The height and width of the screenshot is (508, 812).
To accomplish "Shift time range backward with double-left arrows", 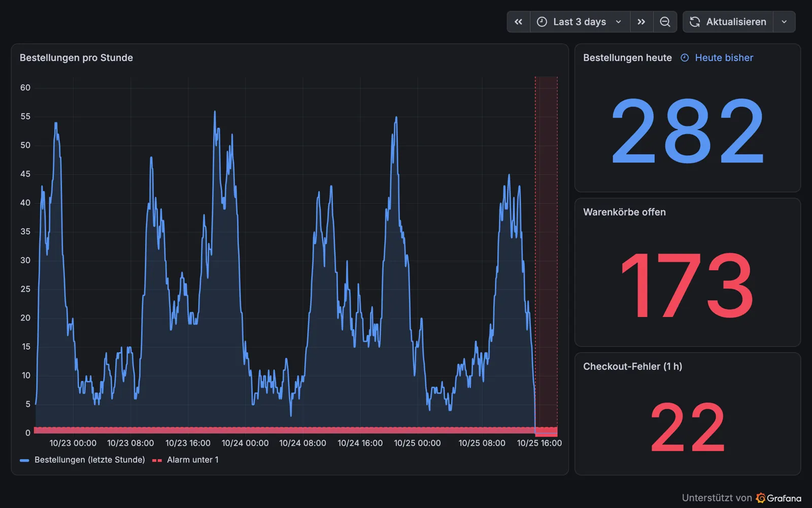I will (x=518, y=22).
